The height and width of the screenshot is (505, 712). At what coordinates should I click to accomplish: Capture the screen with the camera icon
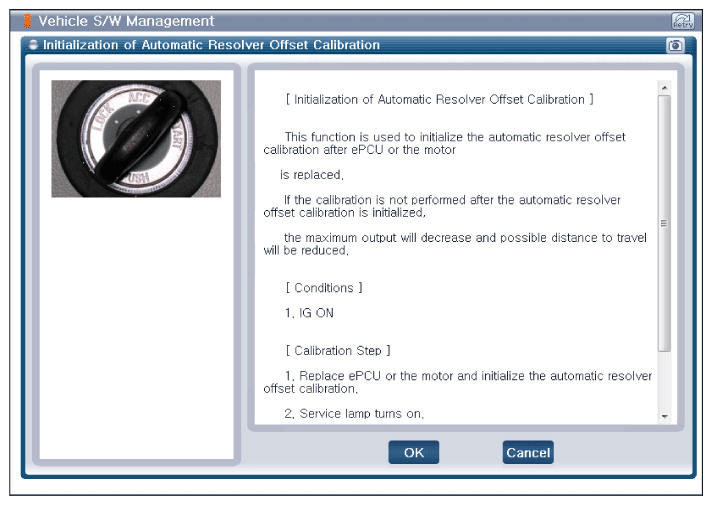click(673, 46)
